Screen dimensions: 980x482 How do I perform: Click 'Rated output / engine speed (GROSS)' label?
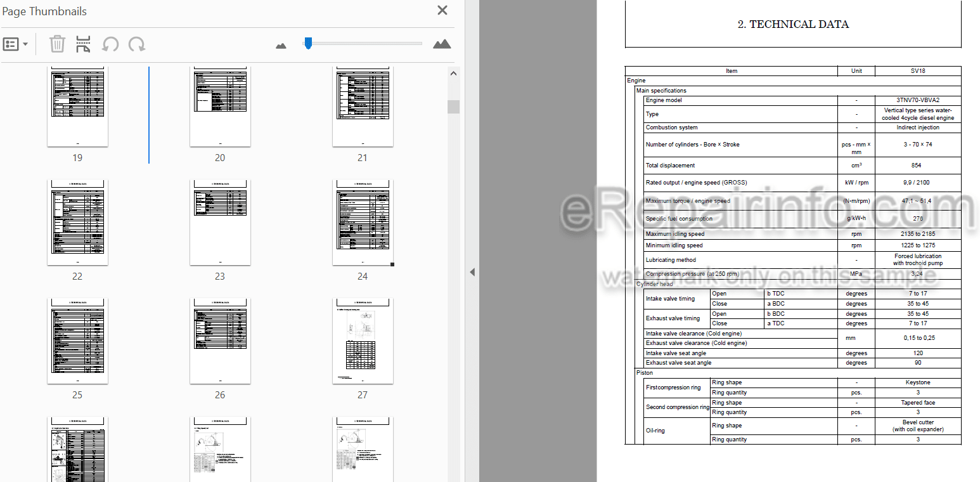(x=696, y=183)
